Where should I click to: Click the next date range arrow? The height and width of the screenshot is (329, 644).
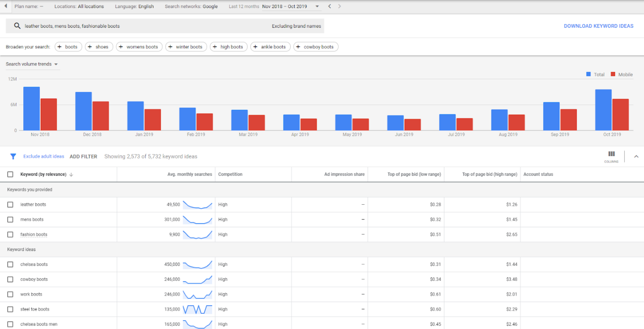pyautogui.click(x=339, y=6)
